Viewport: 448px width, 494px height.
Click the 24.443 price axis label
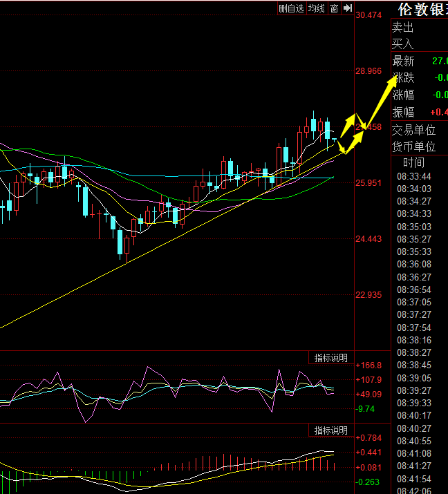pyautogui.click(x=368, y=239)
